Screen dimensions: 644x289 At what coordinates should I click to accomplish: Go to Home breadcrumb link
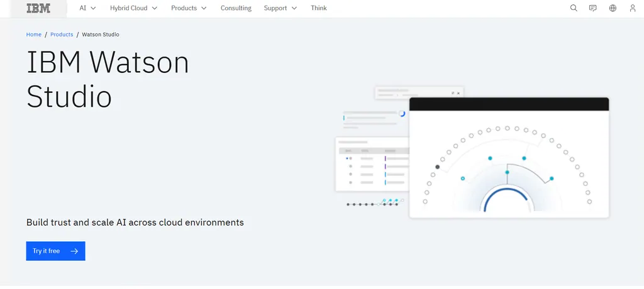pos(34,35)
